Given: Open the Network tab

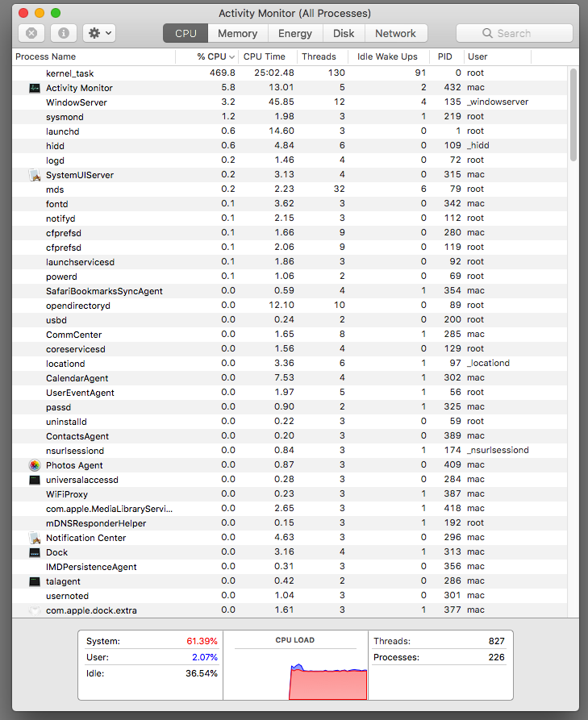Looking at the screenshot, I should tap(395, 33).
